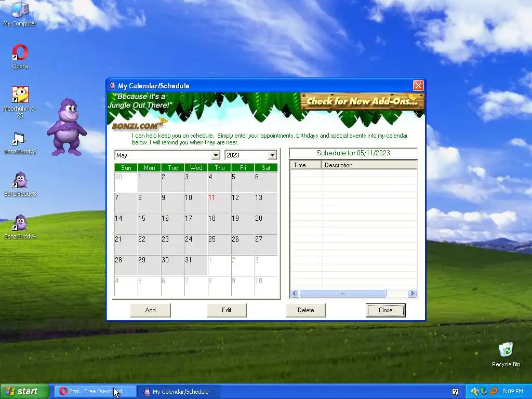Image resolution: width=532 pixels, height=399 pixels.
Task: Click the taskbar clock showing 8:09 PM
Action: pos(513,392)
